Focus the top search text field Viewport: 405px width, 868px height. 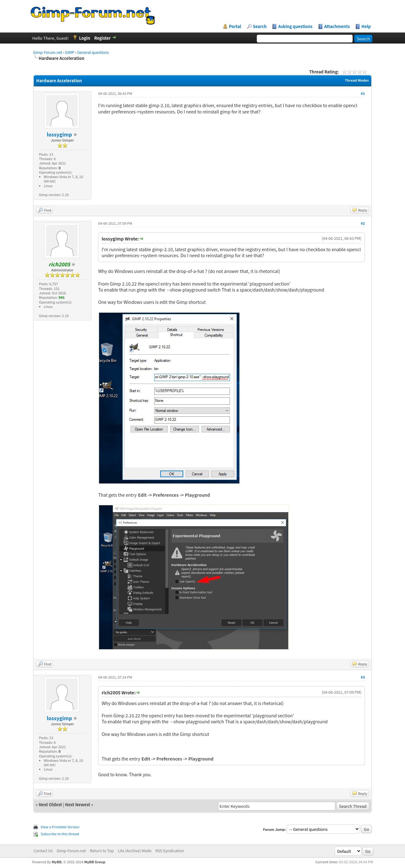304,39
